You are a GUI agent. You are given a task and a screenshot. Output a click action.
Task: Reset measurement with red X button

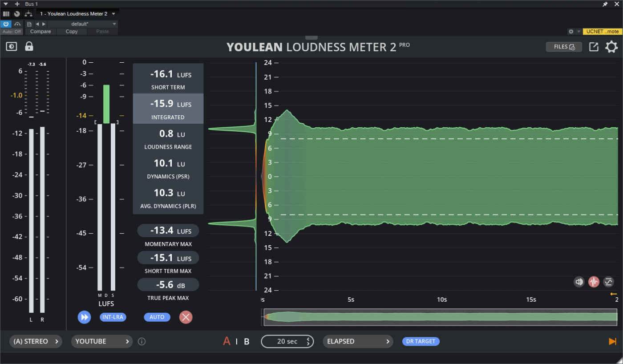(186, 317)
